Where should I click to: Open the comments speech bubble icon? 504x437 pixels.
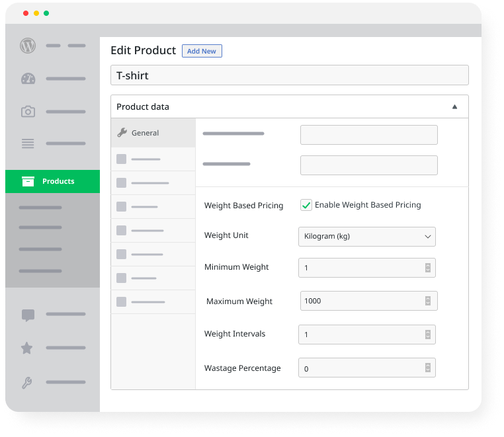(28, 315)
